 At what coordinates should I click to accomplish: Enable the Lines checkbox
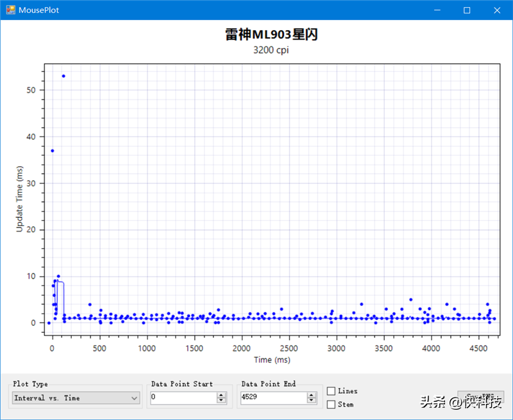pos(331,391)
